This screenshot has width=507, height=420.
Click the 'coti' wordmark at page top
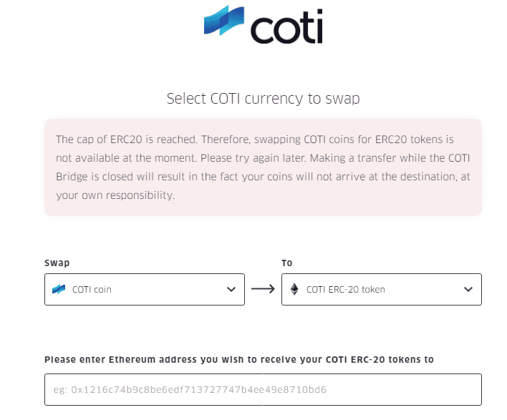coord(286,26)
